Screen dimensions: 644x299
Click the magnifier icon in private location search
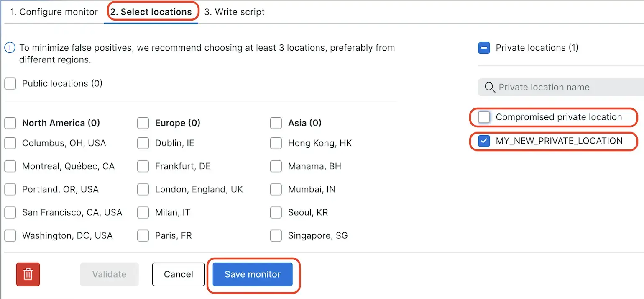[489, 87]
